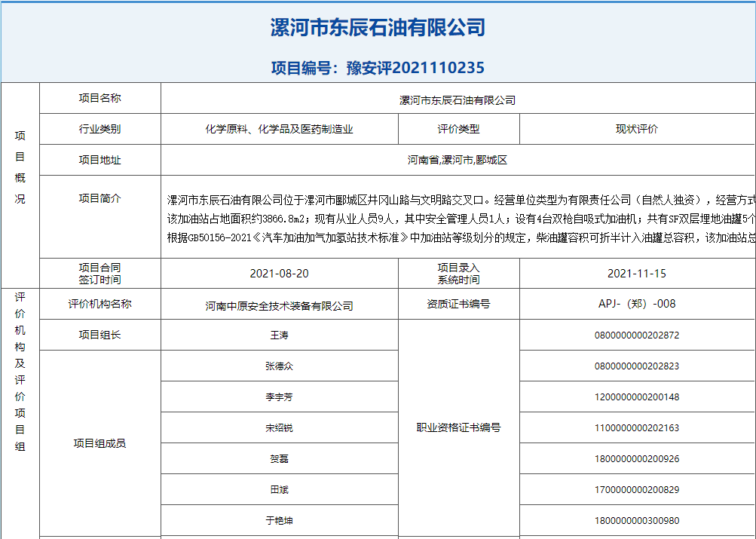Click the 项目名称 label cell

click(x=99, y=98)
